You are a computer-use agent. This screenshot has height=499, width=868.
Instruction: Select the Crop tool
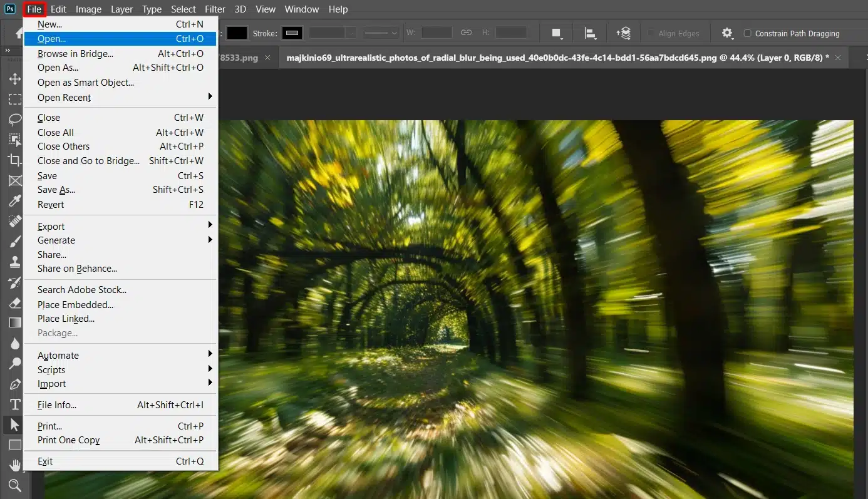click(x=14, y=160)
